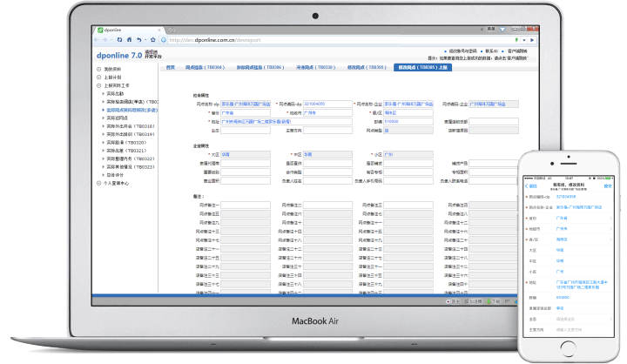Click the first remark field (备注一)
This screenshot has height=364, width=627.
coord(246,205)
